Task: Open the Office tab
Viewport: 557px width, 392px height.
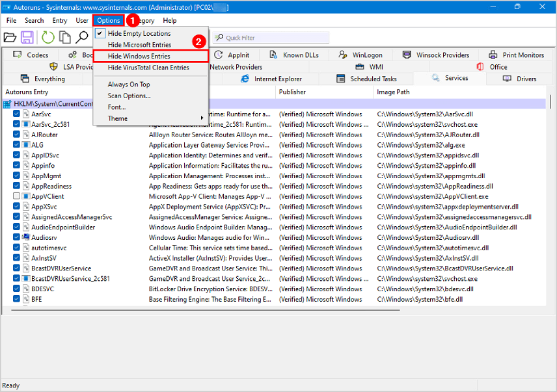Action: [x=492, y=67]
